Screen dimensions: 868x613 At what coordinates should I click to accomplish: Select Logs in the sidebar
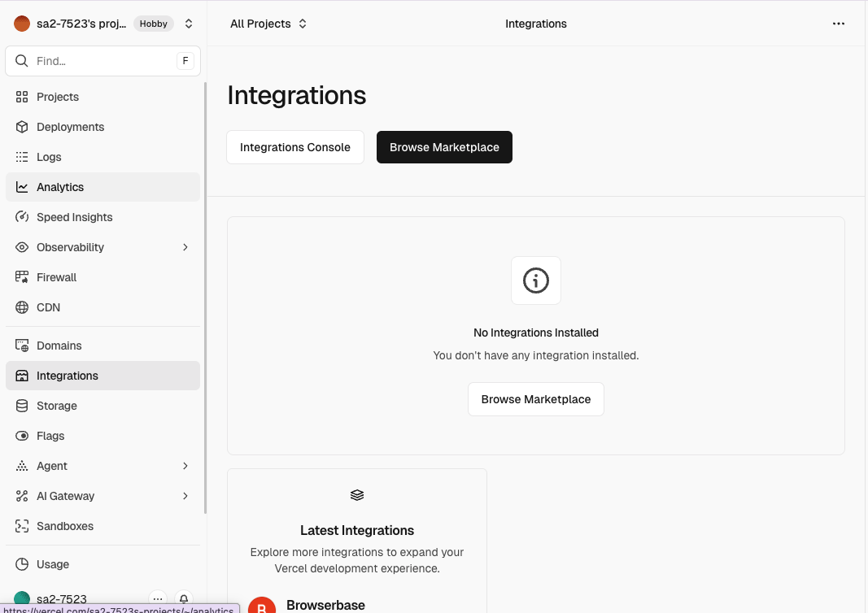49,157
